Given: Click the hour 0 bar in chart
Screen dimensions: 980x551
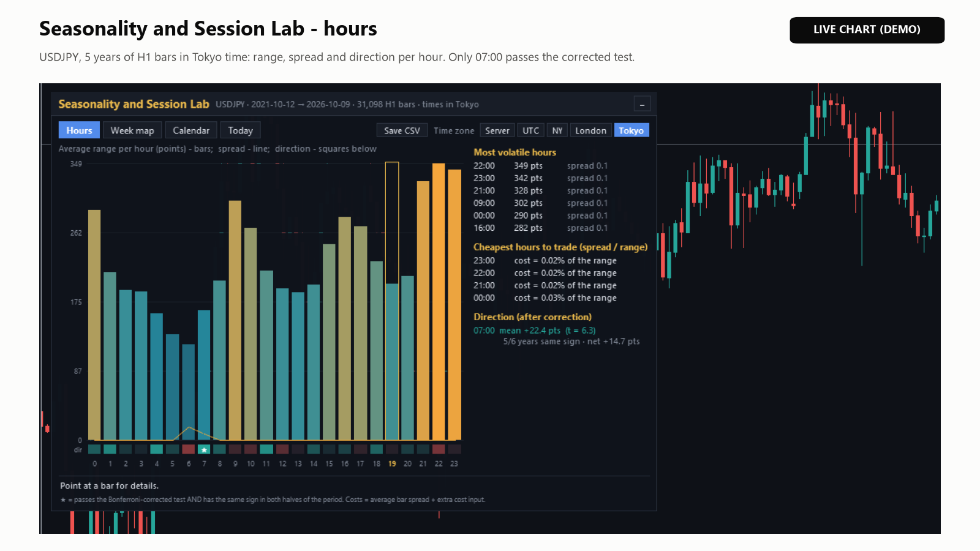Looking at the screenshot, I should (94, 325).
